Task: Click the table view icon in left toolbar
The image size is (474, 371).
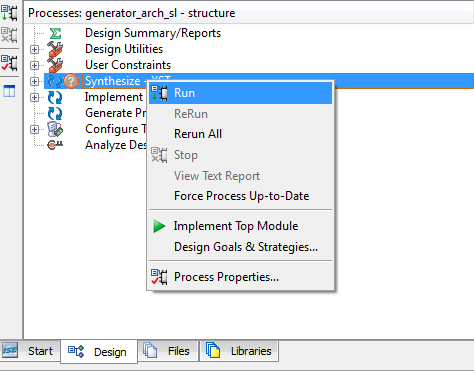Action: (9, 91)
